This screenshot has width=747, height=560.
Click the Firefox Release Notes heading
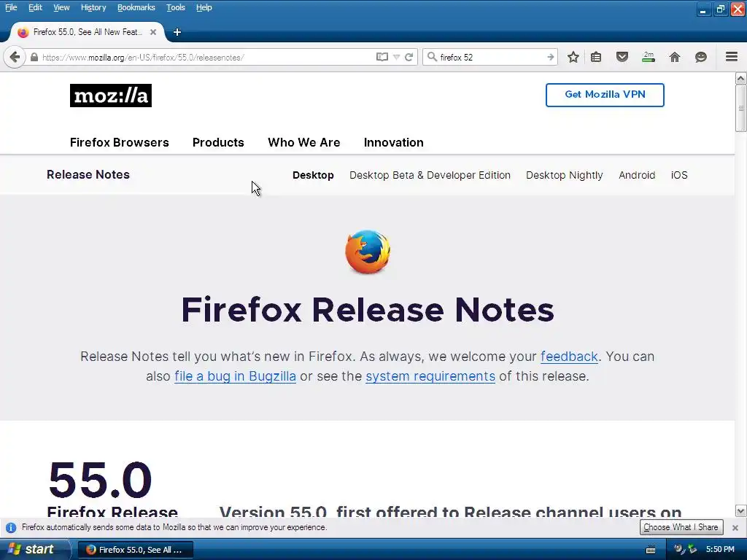click(x=368, y=310)
